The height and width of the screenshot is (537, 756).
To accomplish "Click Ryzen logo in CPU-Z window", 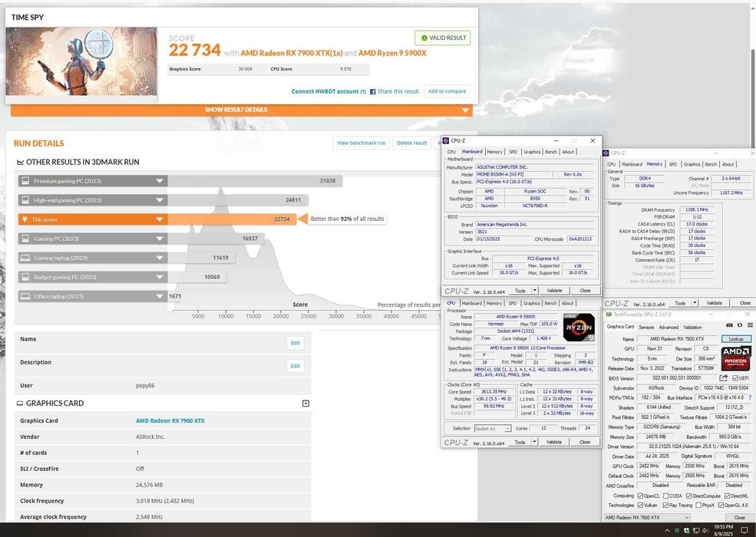I will coord(579,327).
